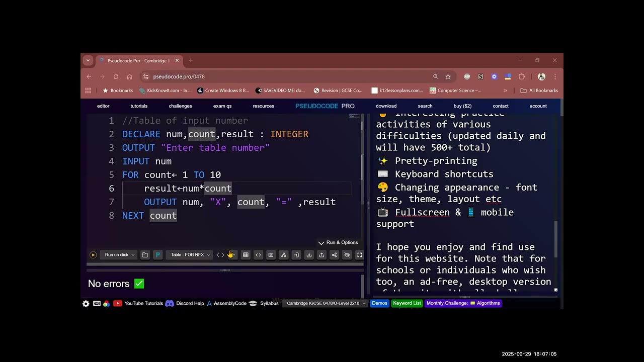Open the account menu item
This screenshot has height=362, width=644.
[x=538, y=106]
